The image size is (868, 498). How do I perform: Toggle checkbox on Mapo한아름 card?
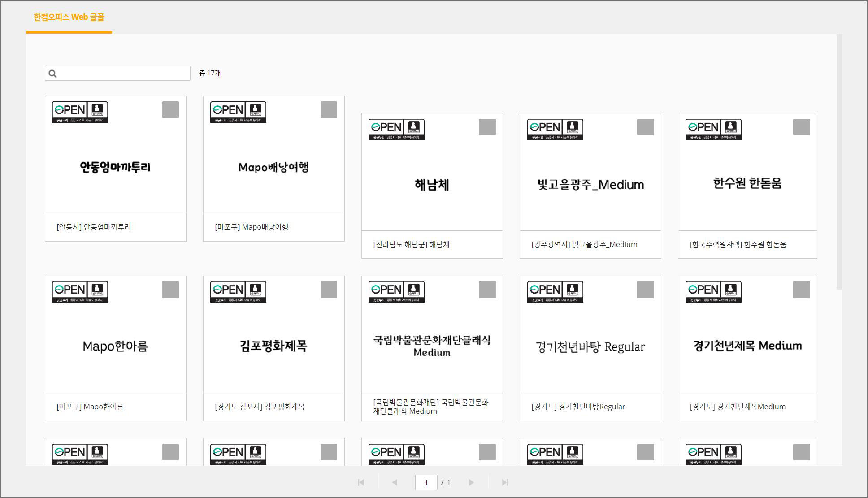[170, 290]
